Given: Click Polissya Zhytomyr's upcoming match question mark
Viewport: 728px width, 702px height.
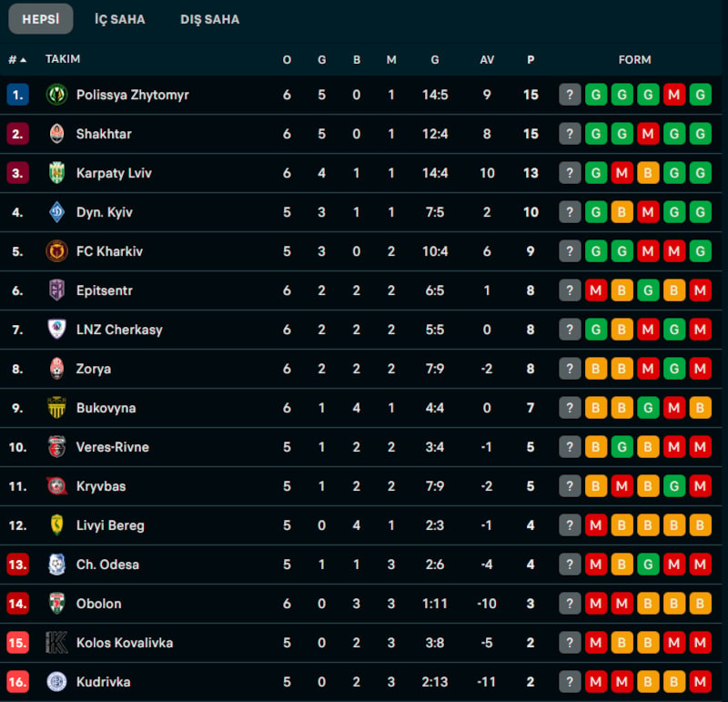Looking at the screenshot, I should (x=570, y=95).
